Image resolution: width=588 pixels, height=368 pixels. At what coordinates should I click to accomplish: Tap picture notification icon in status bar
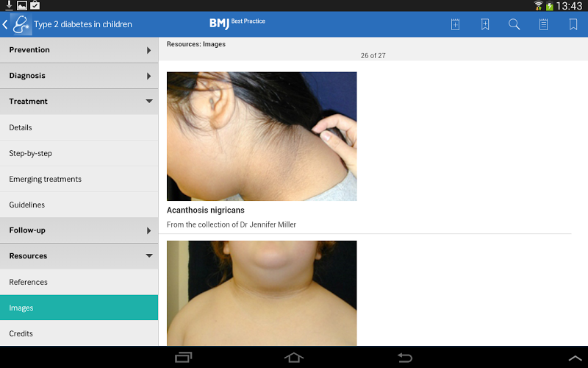(22, 5)
